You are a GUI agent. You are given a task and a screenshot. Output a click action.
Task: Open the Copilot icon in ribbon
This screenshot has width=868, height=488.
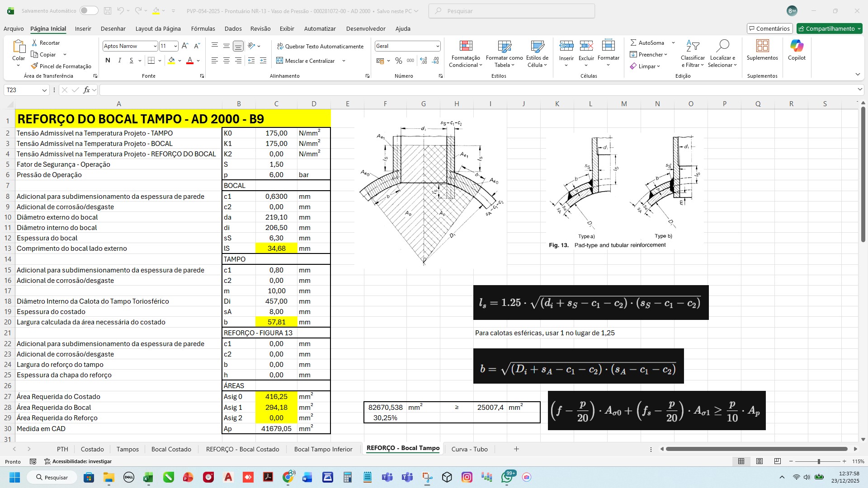point(797,46)
